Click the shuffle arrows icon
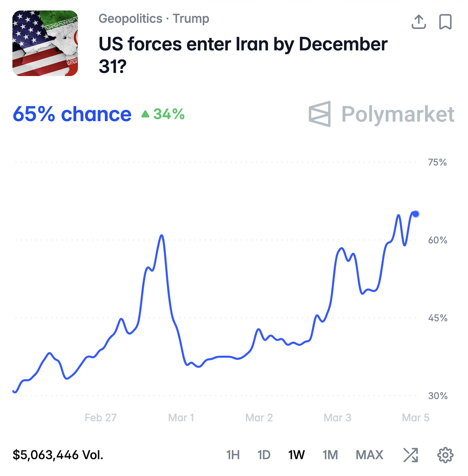 (x=411, y=455)
